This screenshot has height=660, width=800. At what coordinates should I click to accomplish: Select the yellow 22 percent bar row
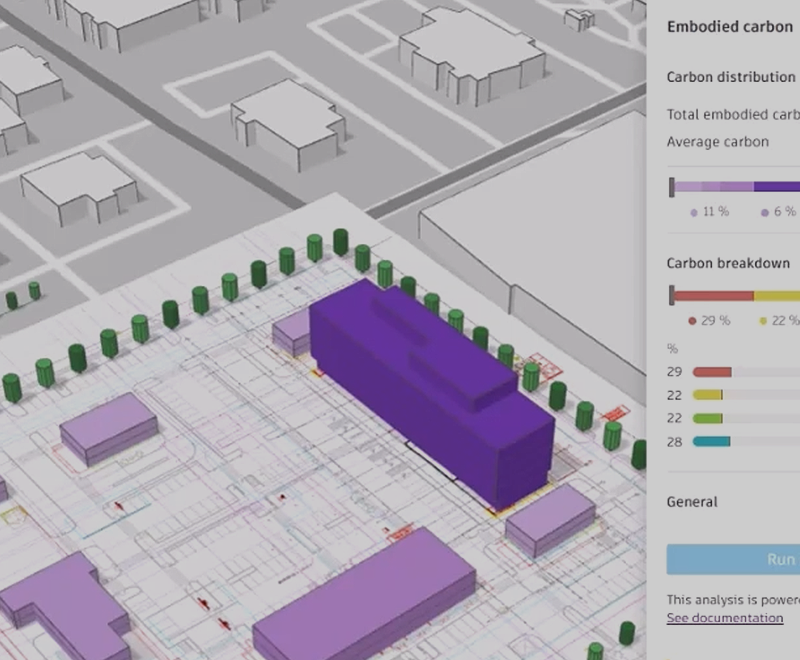click(x=707, y=395)
